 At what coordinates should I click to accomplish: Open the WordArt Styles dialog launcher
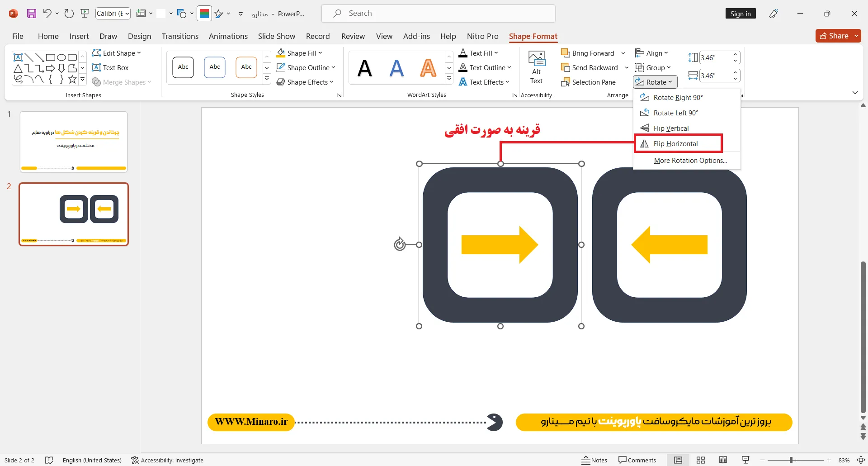(514, 95)
